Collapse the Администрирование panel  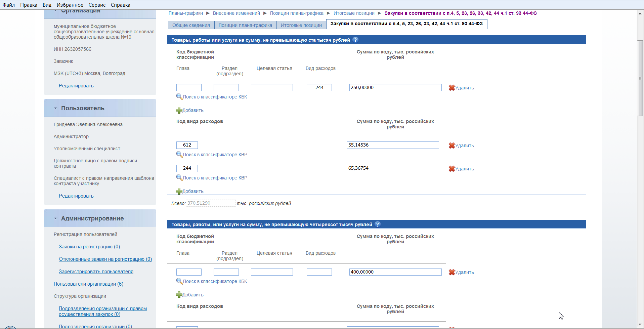click(x=55, y=218)
